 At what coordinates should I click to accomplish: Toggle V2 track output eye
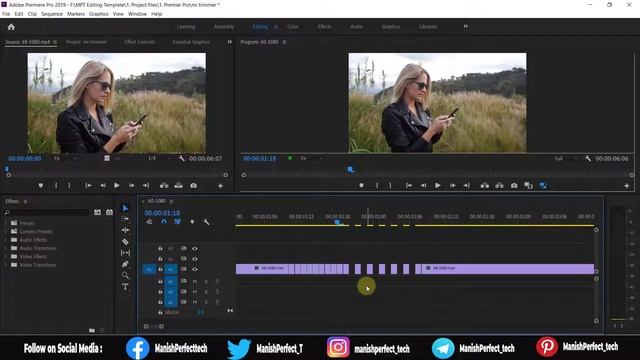195,259
